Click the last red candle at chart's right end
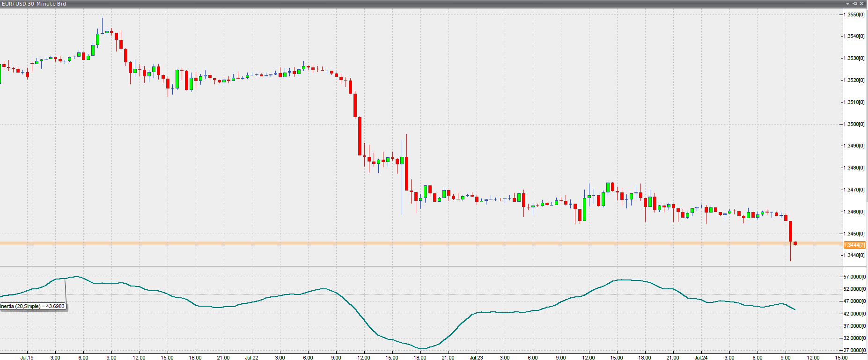This screenshot has width=868, height=360. coord(795,243)
